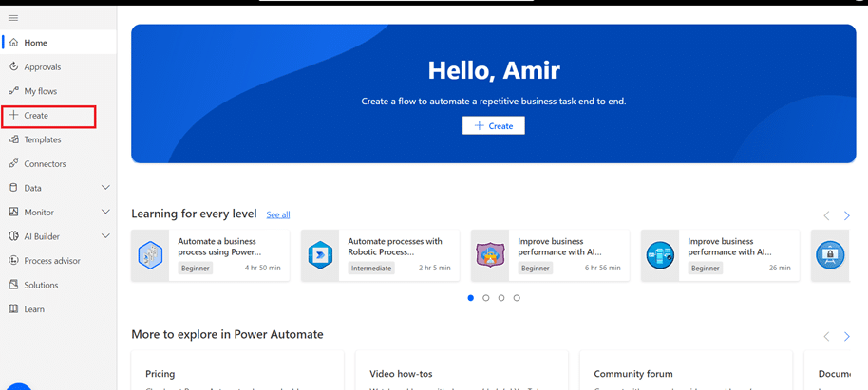The image size is (868, 390).
Task: Click the Intermediate tag on second card
Action: point(371,268)
